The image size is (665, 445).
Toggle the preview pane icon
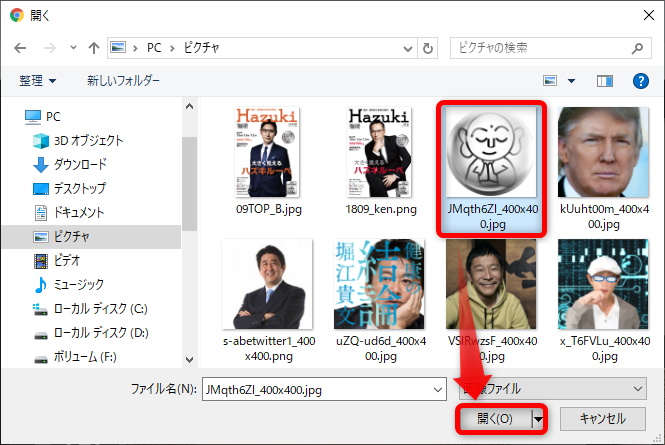coord(605,80)
